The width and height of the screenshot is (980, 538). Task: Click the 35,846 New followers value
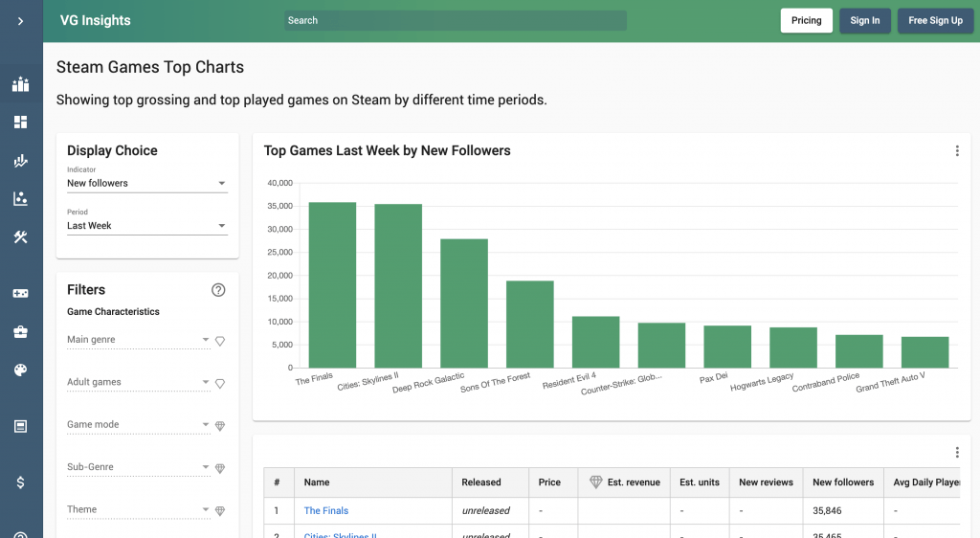pos(827,510)
